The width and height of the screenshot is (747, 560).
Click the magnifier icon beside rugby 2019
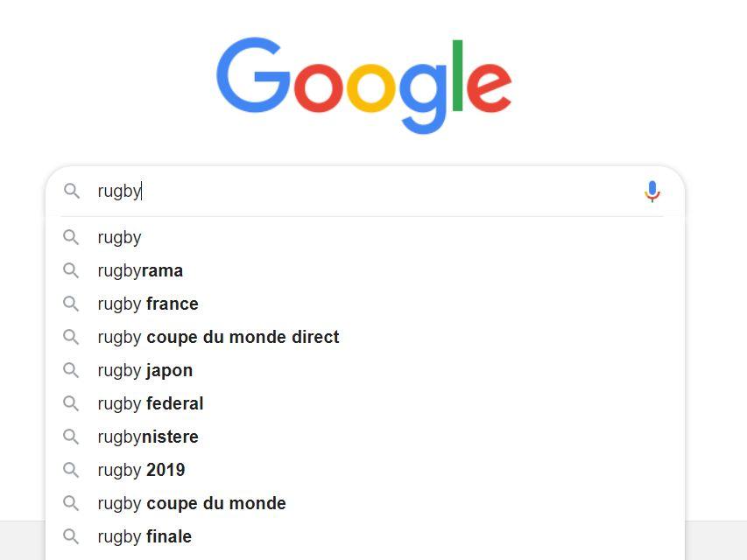coord(71,470)
